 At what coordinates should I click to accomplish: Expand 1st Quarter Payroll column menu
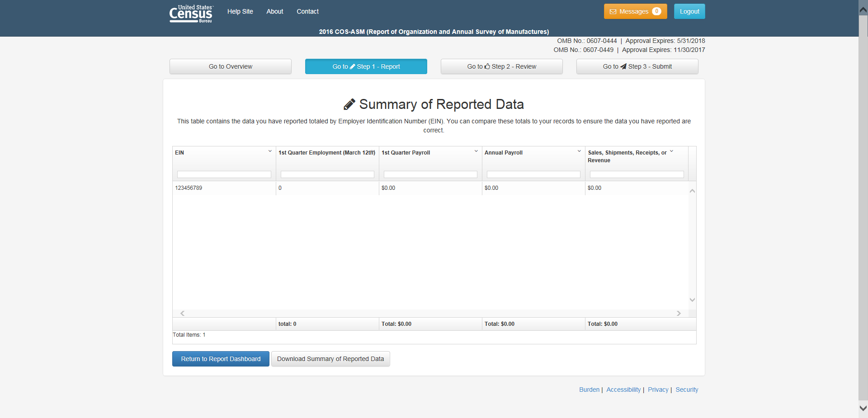[476, 151]
